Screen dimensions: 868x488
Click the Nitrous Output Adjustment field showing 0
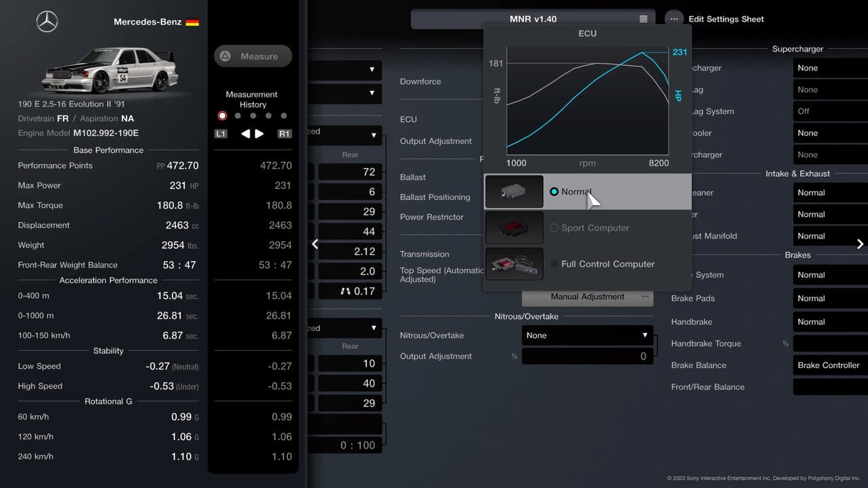coord(587,357)
